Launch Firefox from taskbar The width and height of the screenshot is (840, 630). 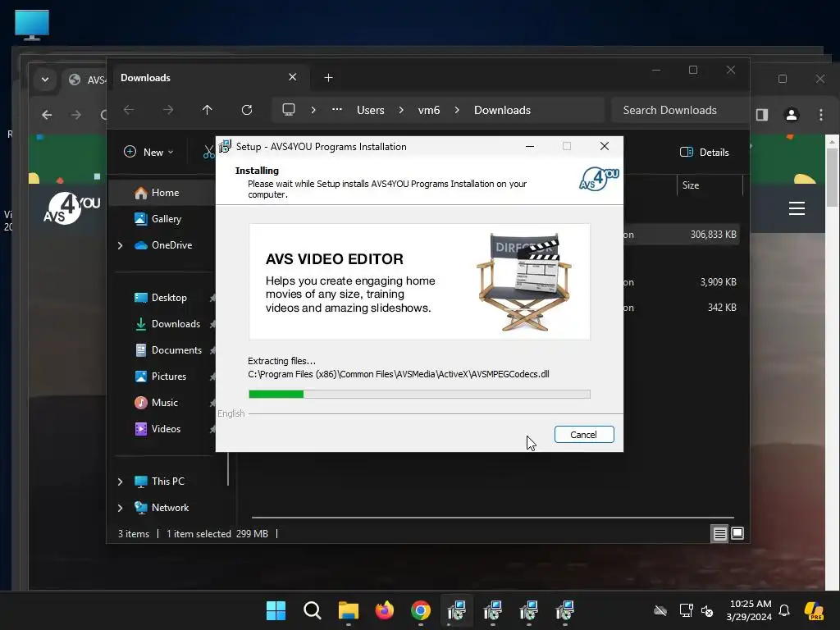click(385, 610)
